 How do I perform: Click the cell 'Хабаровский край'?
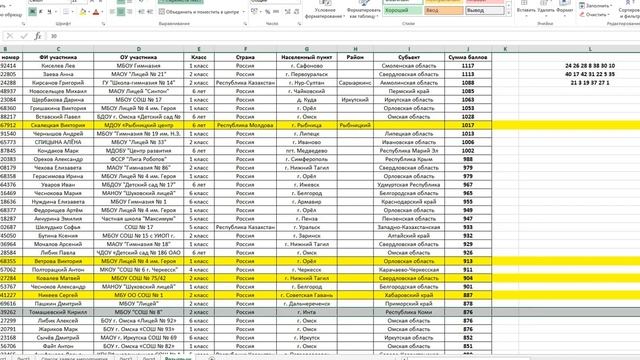click(x=409, y=295)
